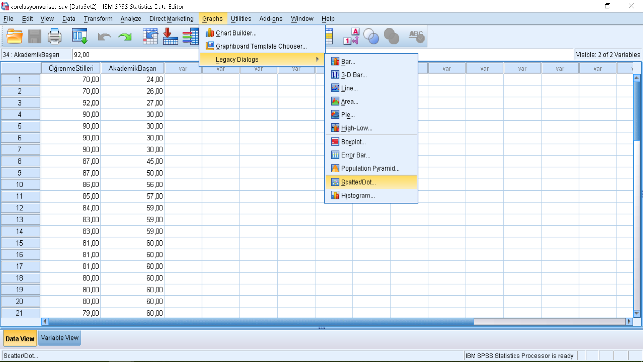This screenshot has height=362, width=644.
Task: Select Error Bar... option
Action: [371, 155]
